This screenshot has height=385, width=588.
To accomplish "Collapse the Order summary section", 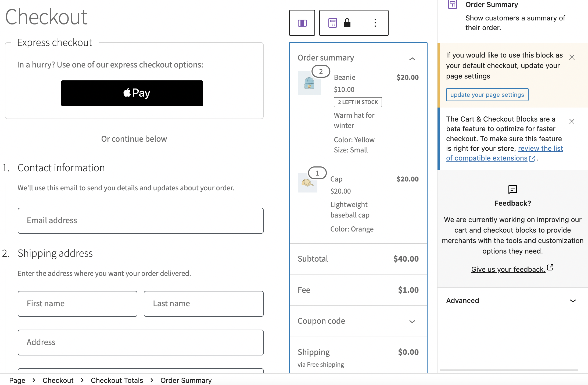I will tap(412, 58).
